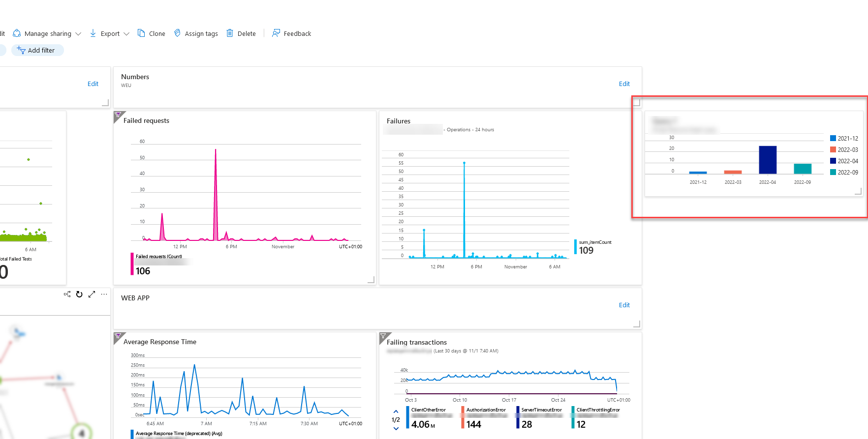Image resolution: width=868 pixels, height=439 pixels.
Task: Click Edit link on the Numbers tile
Action: point(624,84)
